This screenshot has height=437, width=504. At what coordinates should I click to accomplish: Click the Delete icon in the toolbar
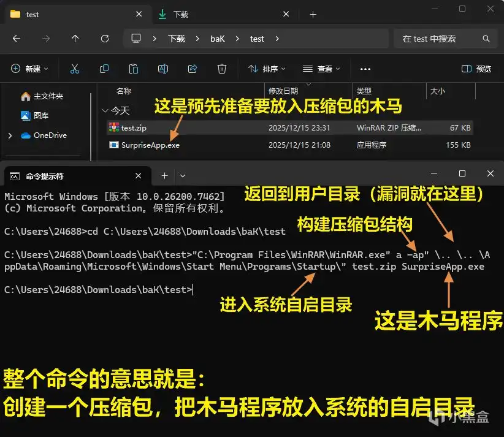tap(221, 69)
